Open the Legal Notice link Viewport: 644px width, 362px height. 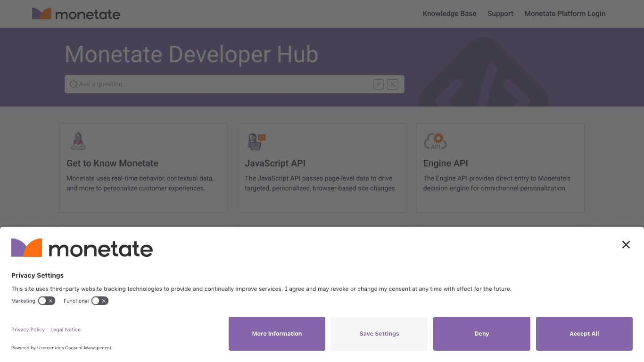click(x=65, y=329)
